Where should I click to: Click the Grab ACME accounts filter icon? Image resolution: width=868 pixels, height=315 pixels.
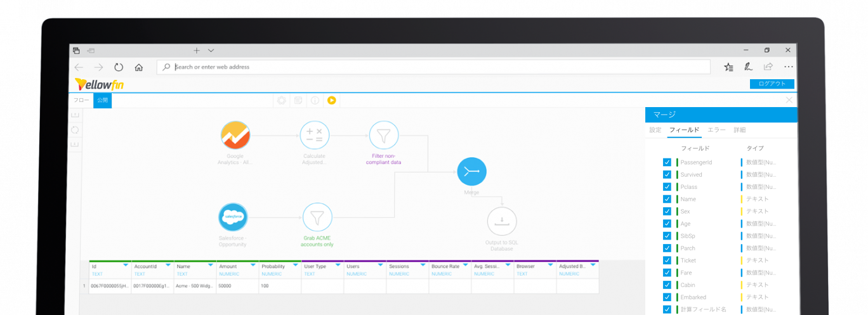pos(317,217)
